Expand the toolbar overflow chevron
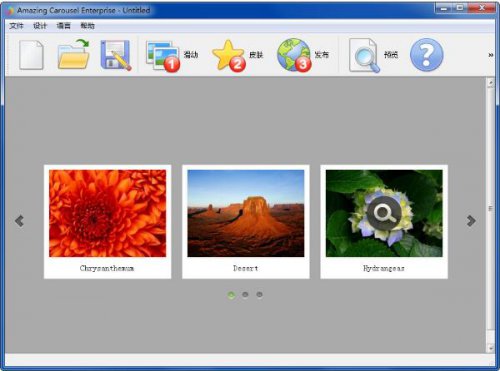Viewport: 500px width, 371px height. 491,55
